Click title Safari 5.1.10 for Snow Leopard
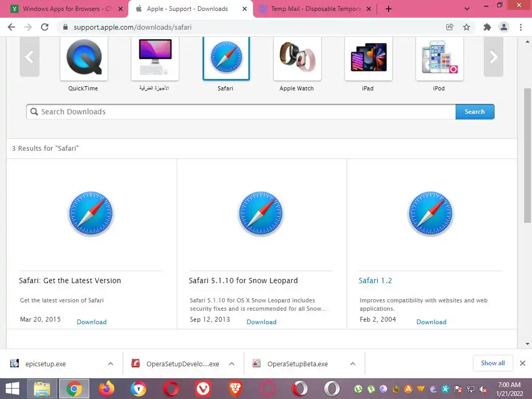Screen dimensions: 532x399 (x=243, y=281)
